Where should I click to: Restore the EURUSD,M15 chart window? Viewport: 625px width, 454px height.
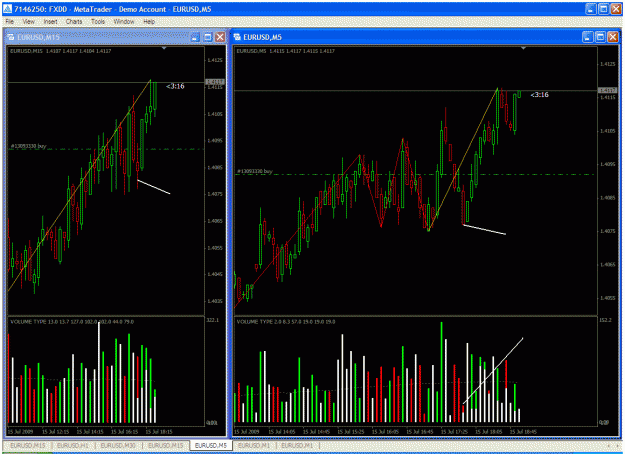click(207, 37)
